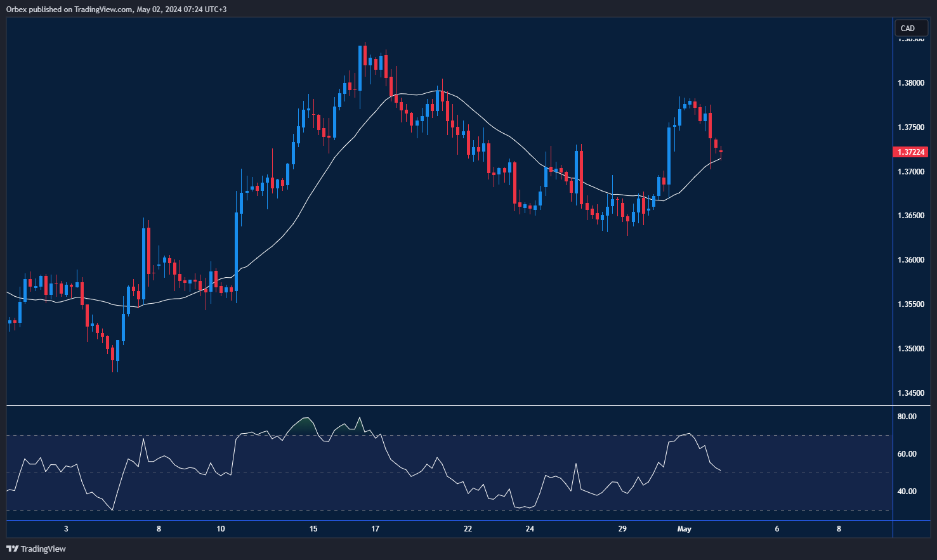Screen dimensions: 937x560
Task: Click the TradingView logo icon
Action: 12,549
